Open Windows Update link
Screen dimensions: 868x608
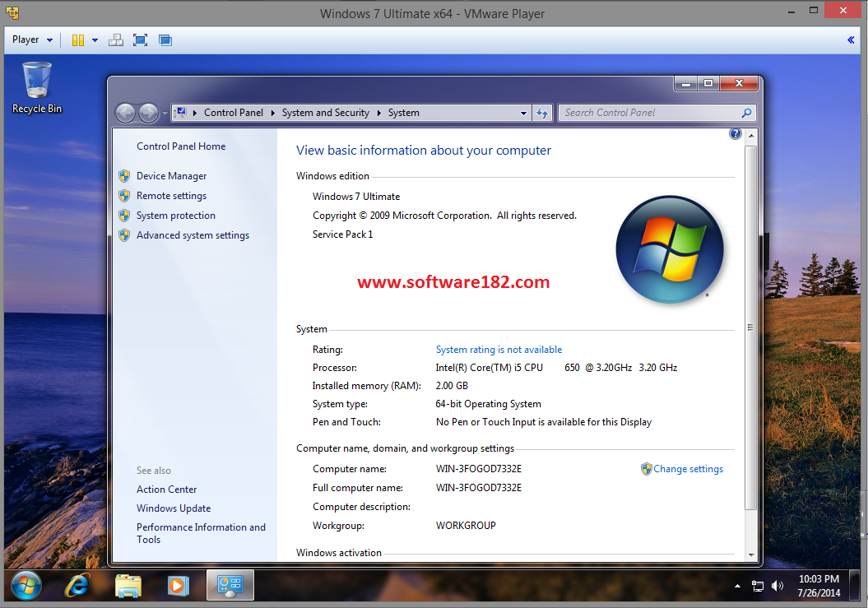pos(174,508)
